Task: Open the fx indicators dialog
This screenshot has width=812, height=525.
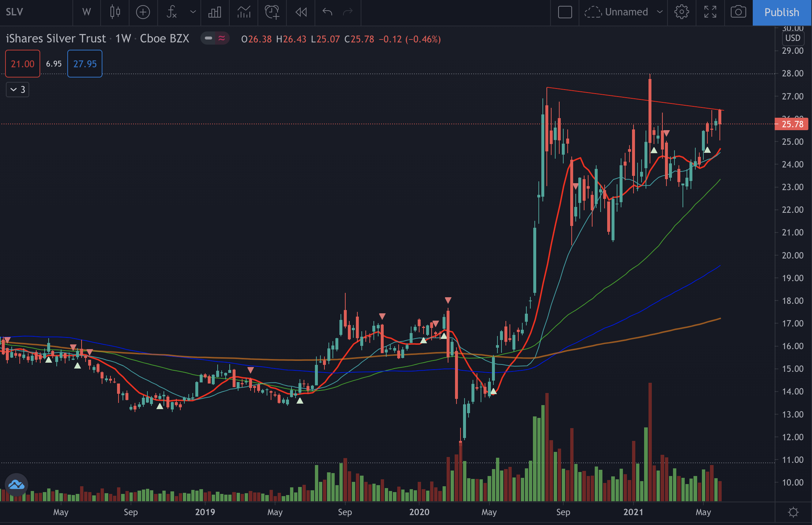Action: [172, 12]
